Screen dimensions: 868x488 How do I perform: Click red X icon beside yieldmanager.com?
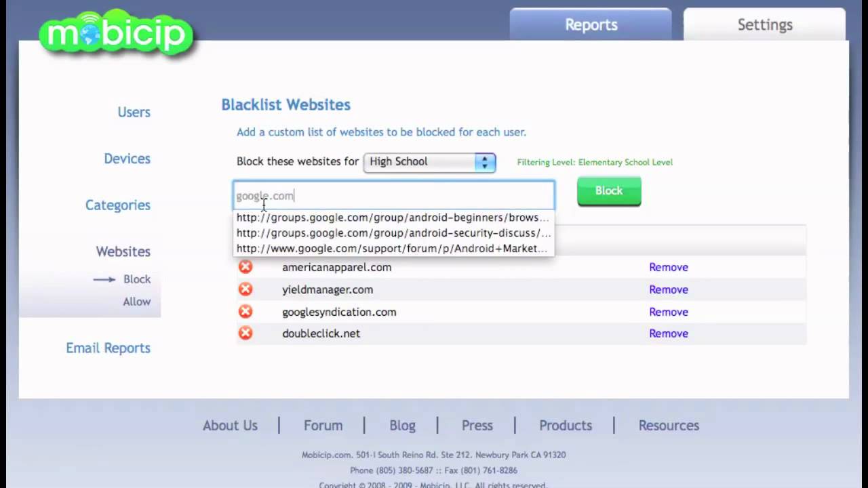click(245, 289)
